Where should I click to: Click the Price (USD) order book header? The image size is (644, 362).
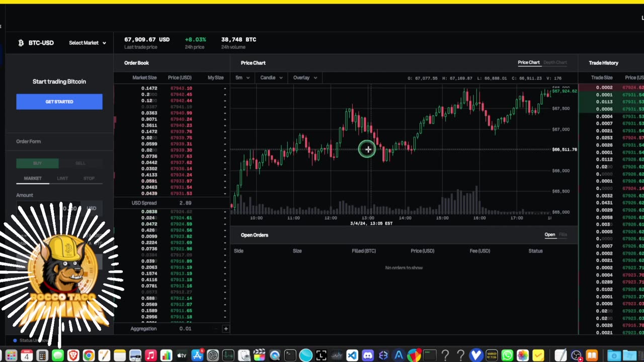[180, 77]
